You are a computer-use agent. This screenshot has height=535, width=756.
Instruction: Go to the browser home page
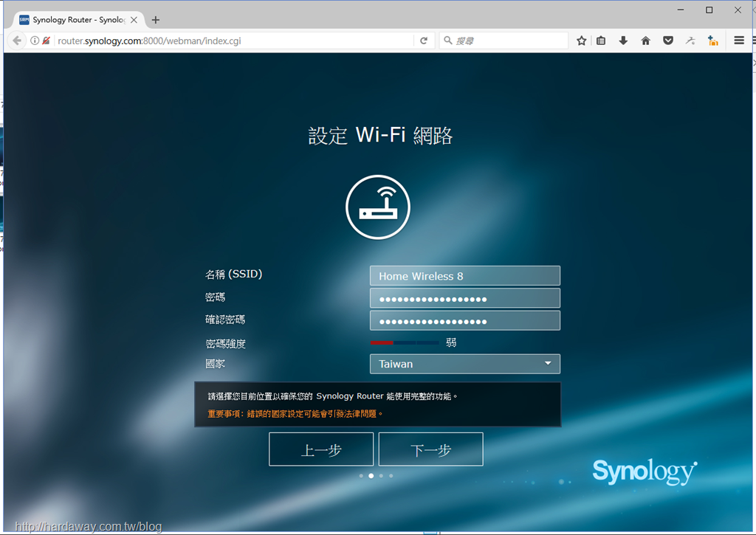(x=645, y=41)
